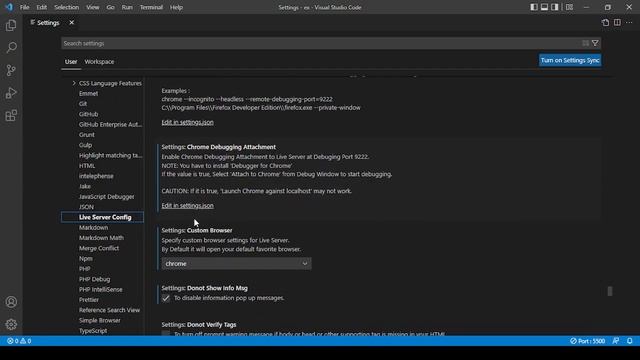This screenshot has width=640, height=360.
Task: Click Edit in settings.json under Chrome Debugging Attachment
Action: point(187,205)
